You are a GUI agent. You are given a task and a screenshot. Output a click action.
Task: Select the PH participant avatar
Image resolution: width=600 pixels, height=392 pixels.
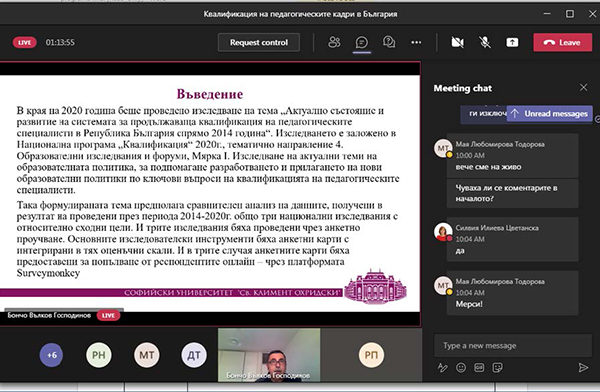[99, 355]
